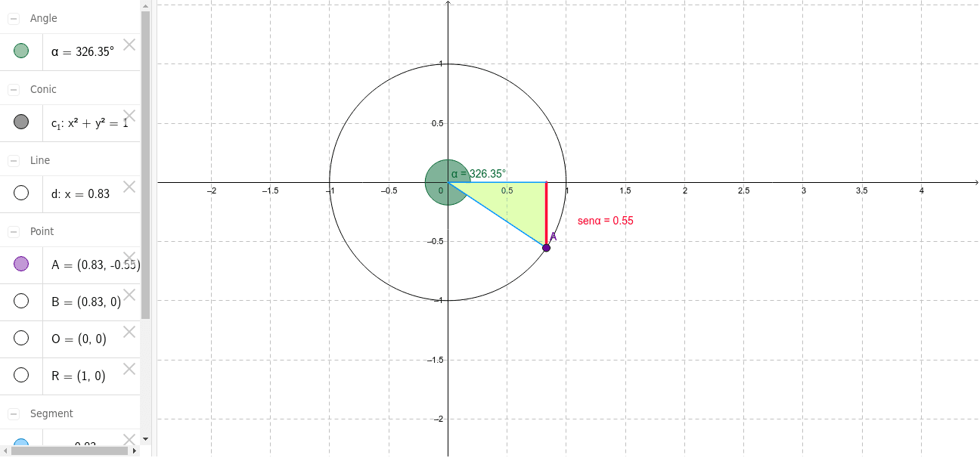Delete point R with its X icon
This screenshot has height=458, width=980.
pyautogui.click(x=129, y=368)
